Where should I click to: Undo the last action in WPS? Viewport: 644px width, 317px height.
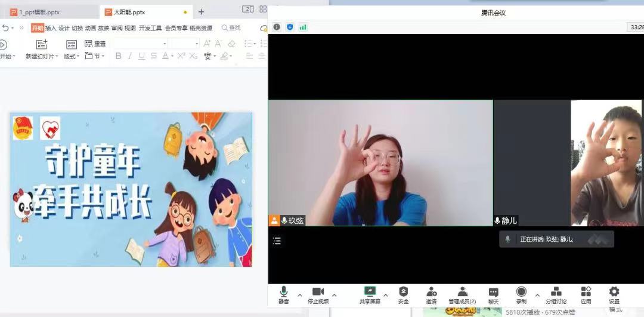[x=5, y=28]
